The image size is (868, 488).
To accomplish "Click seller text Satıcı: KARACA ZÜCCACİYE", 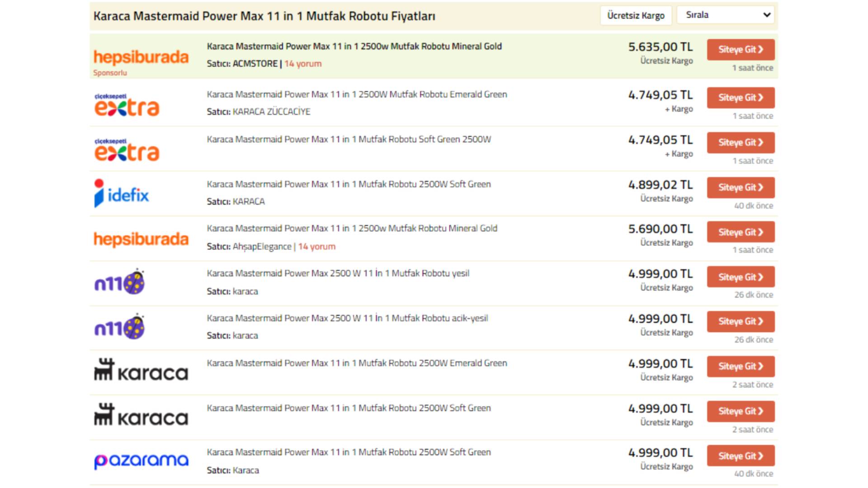I will click(259, 112).
